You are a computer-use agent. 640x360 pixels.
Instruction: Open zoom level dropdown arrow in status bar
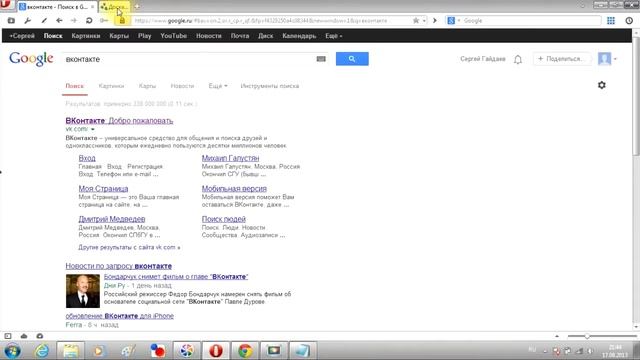[557, 336]
